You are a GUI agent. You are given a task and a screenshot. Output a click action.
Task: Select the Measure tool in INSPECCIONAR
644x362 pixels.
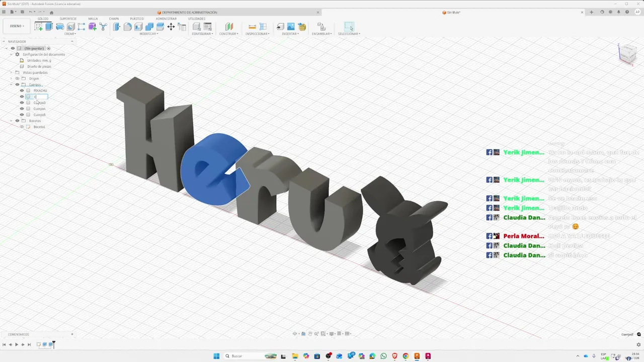pyautogui.click(x=252, y=27)
